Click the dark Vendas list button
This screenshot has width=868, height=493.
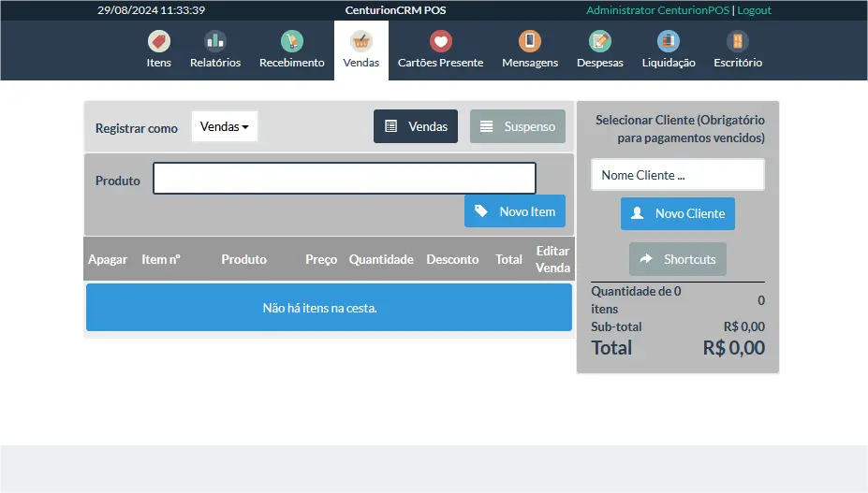coord(416,126)
